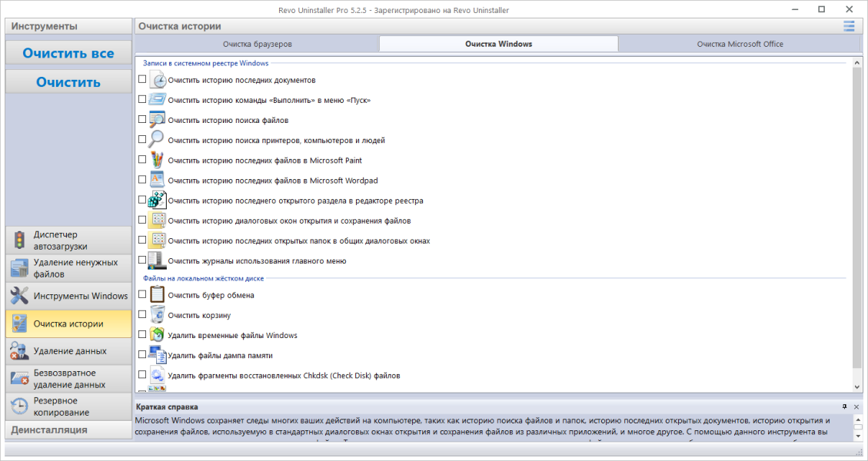
Task: Check the open/save dialog history checkbox
Action: (142, 220)
